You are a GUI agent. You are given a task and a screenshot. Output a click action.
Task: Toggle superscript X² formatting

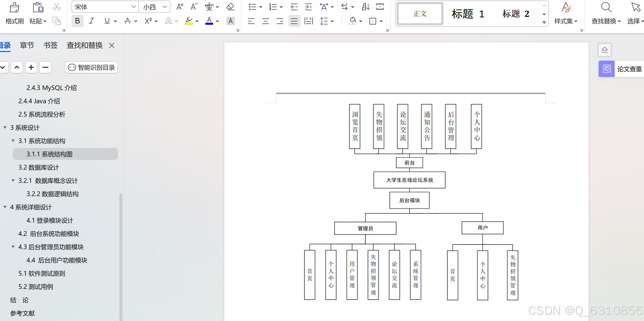click(148, 21)
